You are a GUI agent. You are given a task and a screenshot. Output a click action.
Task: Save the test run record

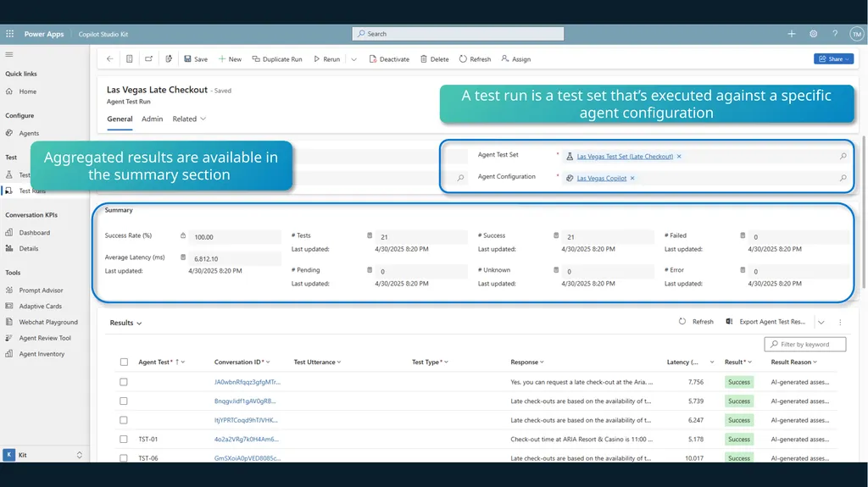[x=196, y=58]
